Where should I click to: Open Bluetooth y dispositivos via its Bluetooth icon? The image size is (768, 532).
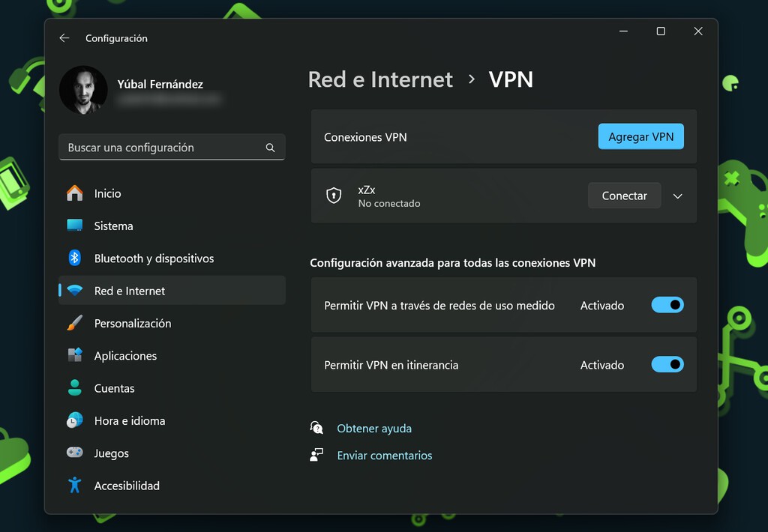click(x=75, y=258)
